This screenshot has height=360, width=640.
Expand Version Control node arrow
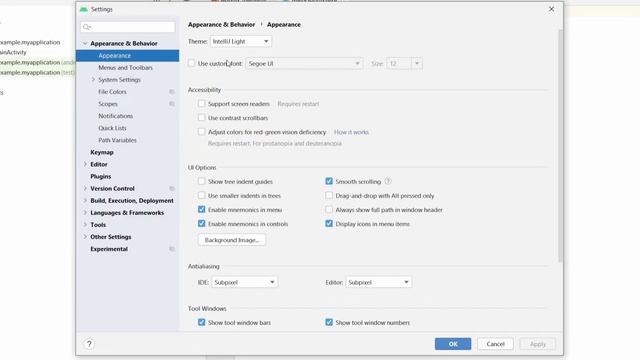click(x=85, y=189)
